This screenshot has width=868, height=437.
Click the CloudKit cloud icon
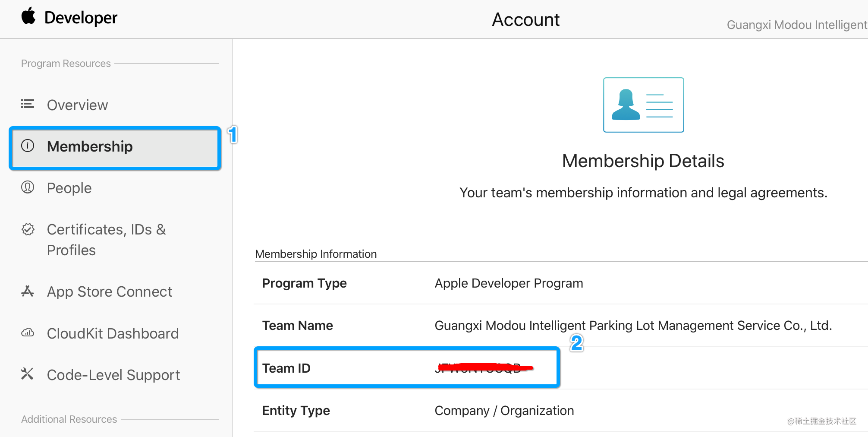(x=28, y=332)
